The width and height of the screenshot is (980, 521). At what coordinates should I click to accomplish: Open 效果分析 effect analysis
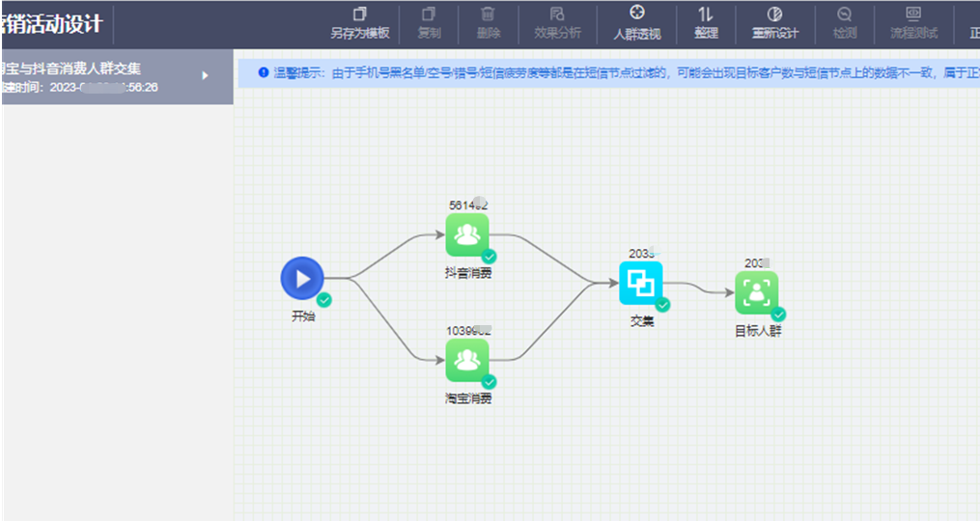557,23
